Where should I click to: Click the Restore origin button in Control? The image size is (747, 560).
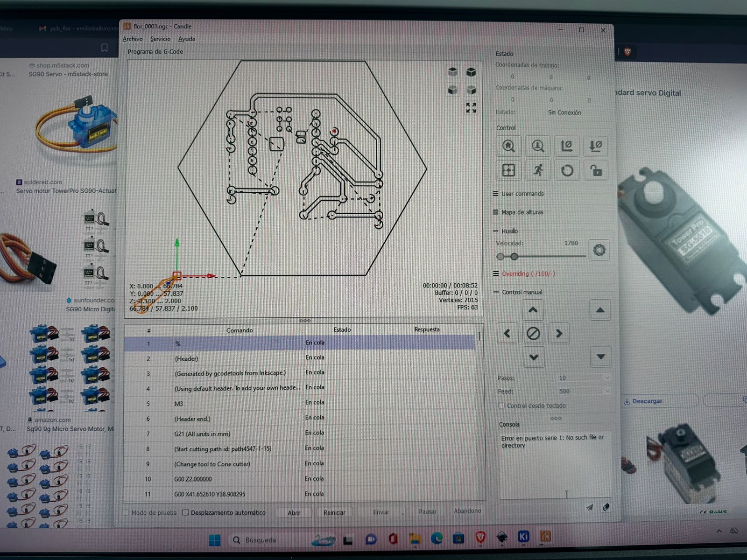508,170
